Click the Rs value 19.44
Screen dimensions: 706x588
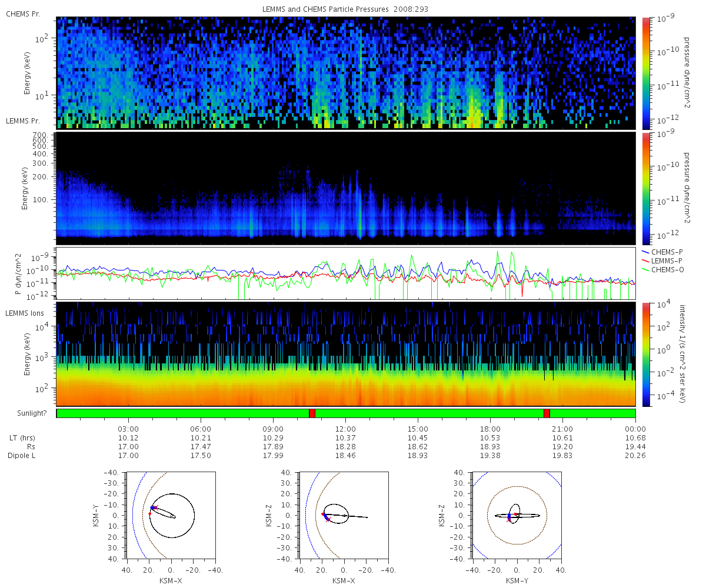tap(635, 447)
